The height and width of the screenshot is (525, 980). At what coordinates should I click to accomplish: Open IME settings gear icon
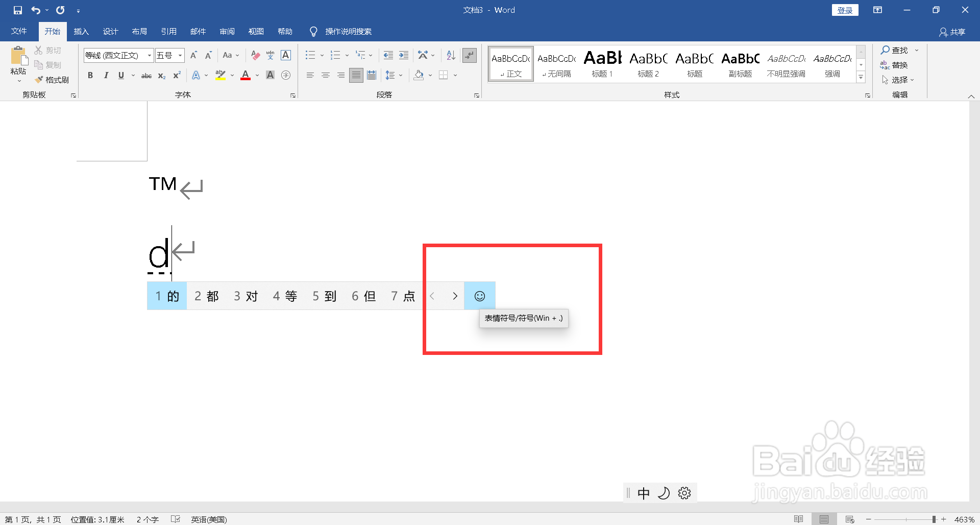(x=684, y=493)
